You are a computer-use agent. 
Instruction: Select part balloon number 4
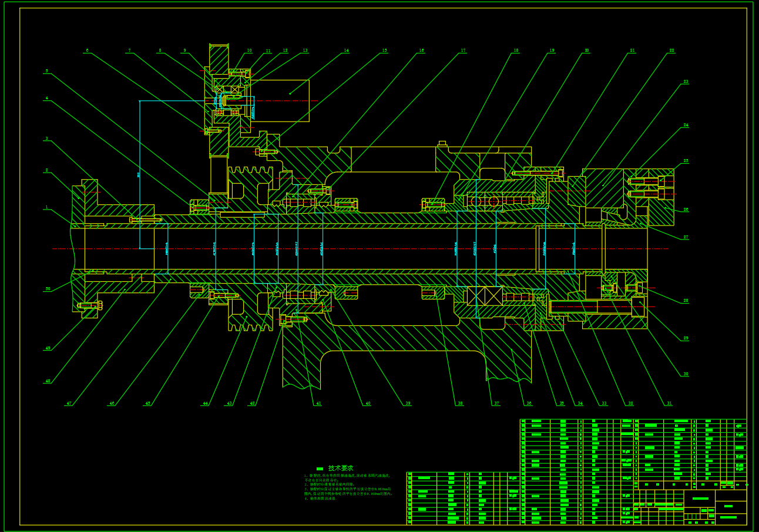(47, 98)
